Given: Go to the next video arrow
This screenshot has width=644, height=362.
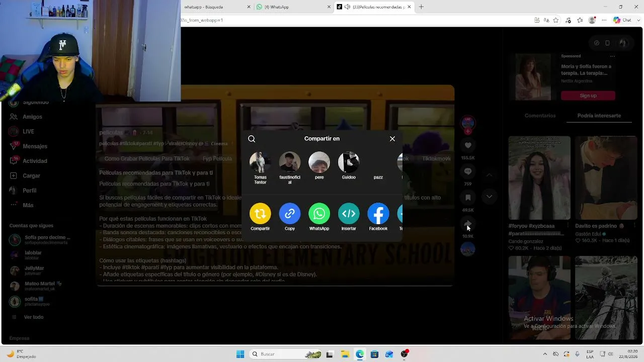Looking at the screenshot, I should point(489,197).
